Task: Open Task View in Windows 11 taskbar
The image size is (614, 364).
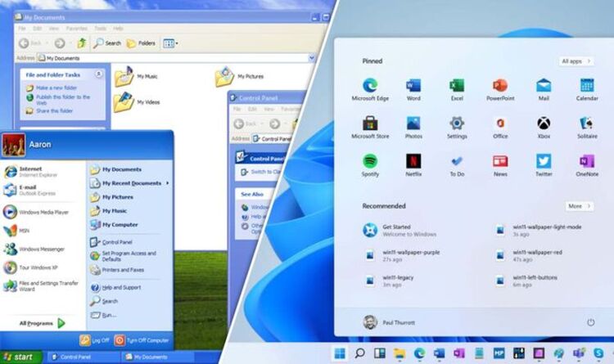Action: coord(379,353)
